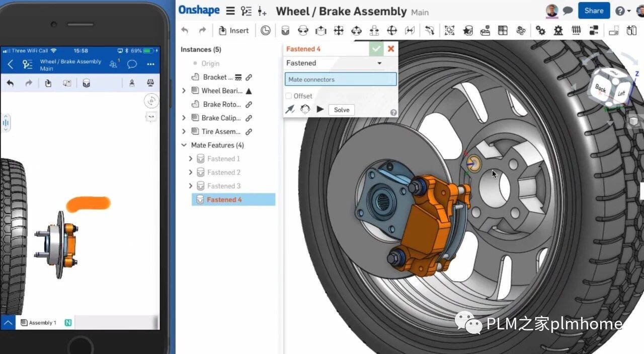This screenshot has width=644, height=354.
Task: Open the Help dropdown menu
Action: [623, 11]
